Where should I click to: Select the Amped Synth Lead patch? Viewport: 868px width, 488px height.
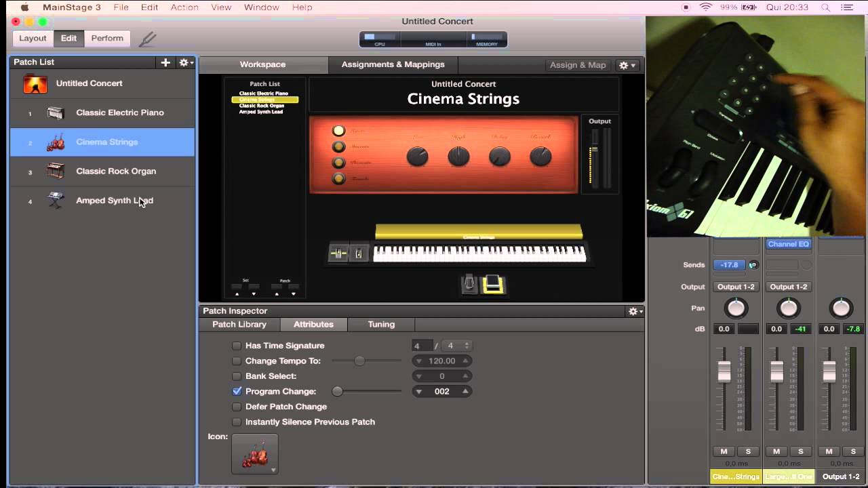coord(102,201)
